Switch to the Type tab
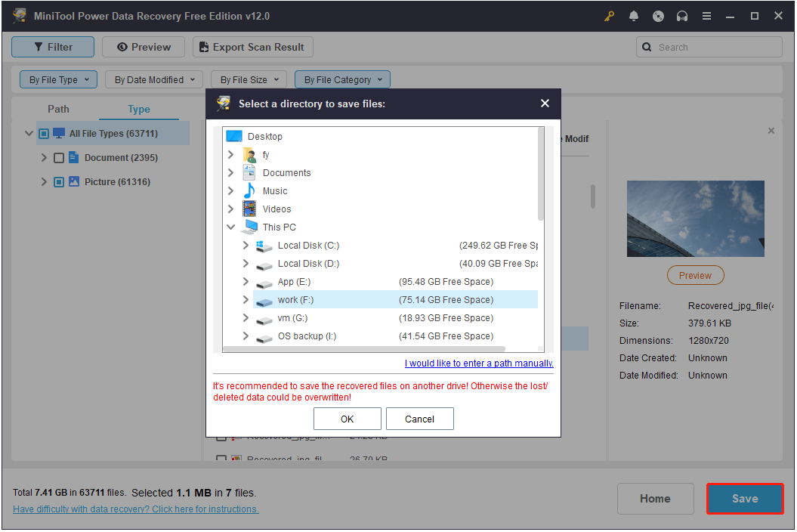797x532 pixels. [139, 109]
